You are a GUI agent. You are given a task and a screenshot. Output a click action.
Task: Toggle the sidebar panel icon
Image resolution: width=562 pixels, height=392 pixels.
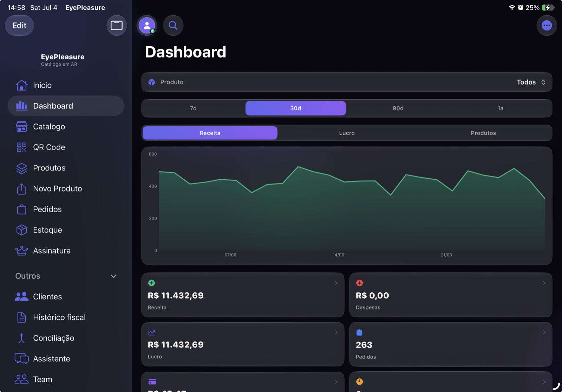click(x=117, y=25)
